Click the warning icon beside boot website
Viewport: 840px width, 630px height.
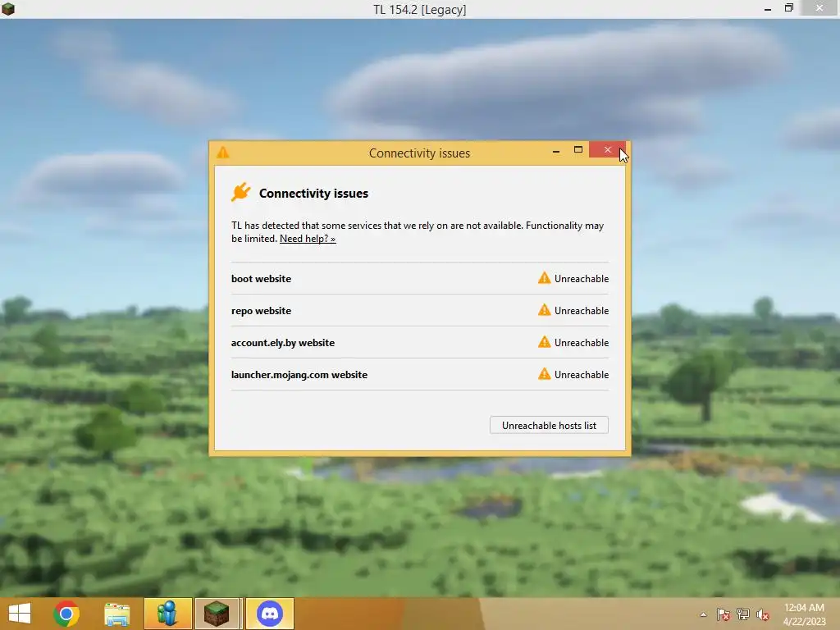545,278
